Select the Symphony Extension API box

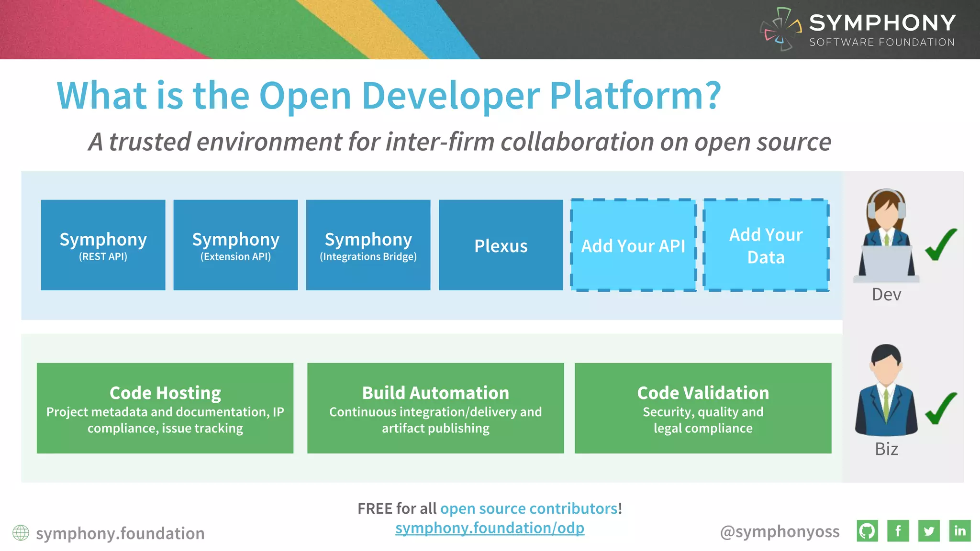click(x=235, y=245)
